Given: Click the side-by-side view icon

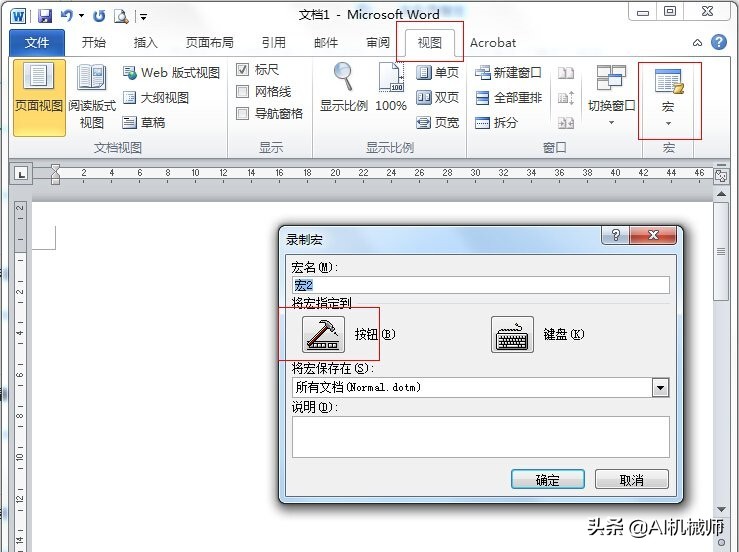Looking at the screenshot, I should tap(566, 73).
